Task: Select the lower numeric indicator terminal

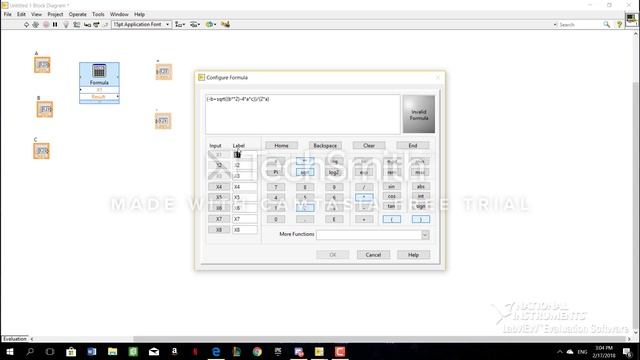Action: pos(163,121)
